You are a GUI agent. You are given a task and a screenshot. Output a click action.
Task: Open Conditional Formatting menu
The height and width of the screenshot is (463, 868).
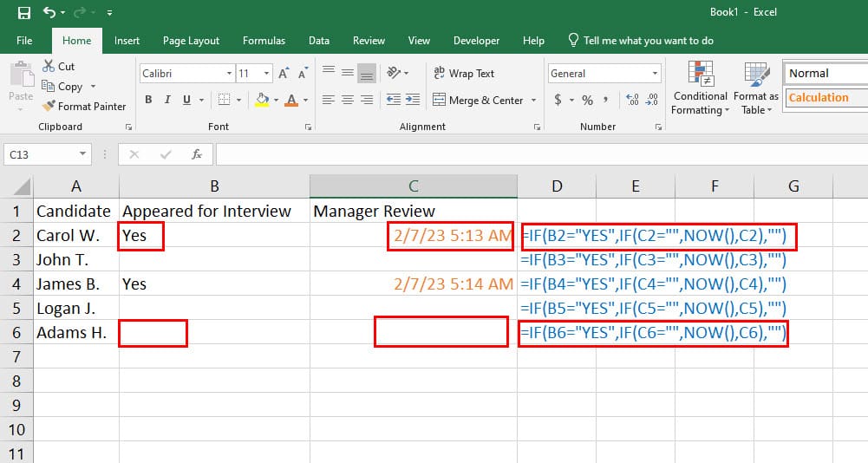tap(700, 88)
